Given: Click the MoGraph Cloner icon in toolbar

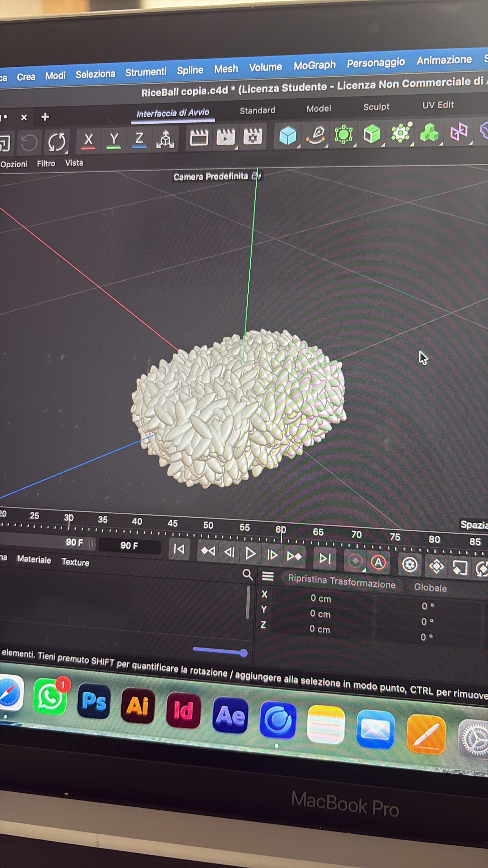Looking at the screenshot, I should point(429,133).
